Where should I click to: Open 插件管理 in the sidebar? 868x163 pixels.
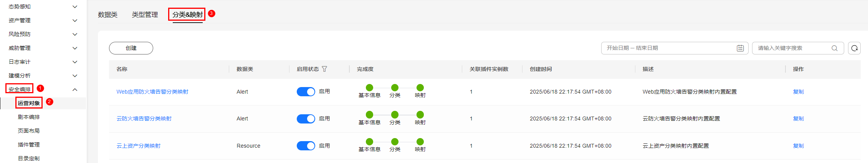click(29, 145)
